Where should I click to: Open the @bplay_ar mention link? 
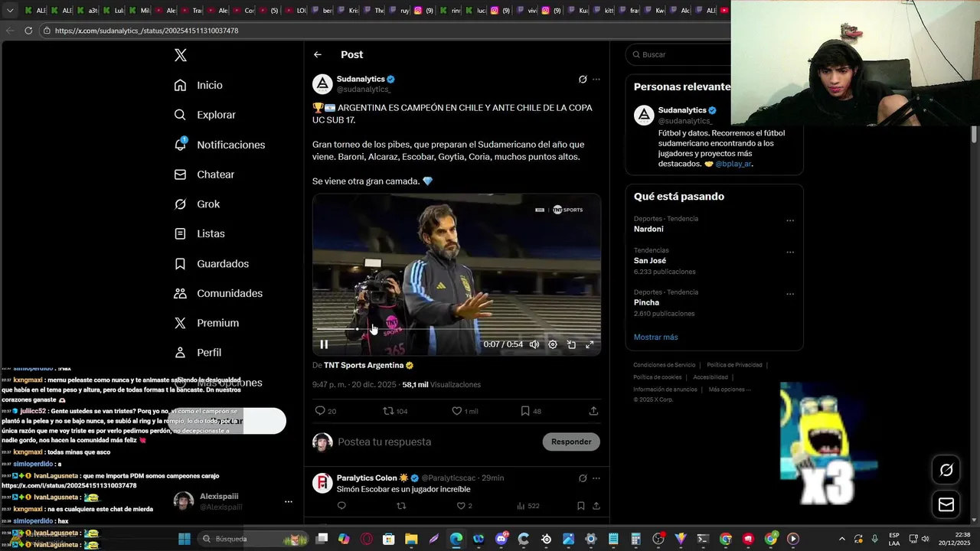click(x=733, y=164)
